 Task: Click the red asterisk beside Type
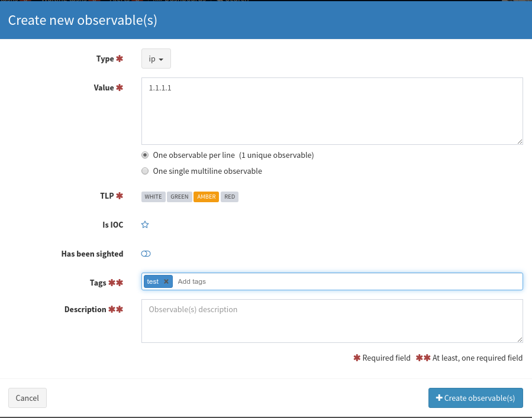coord(120,59)
